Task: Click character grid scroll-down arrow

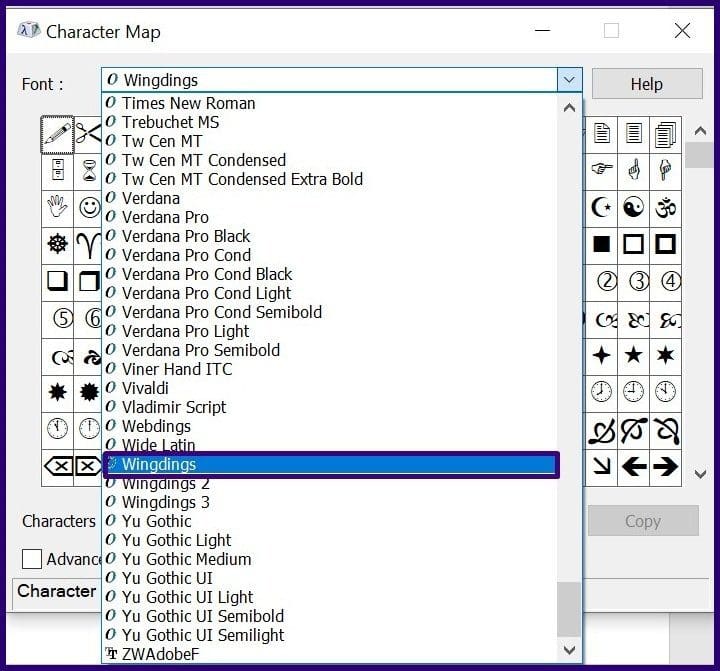Action: click(x=700, y=474)
